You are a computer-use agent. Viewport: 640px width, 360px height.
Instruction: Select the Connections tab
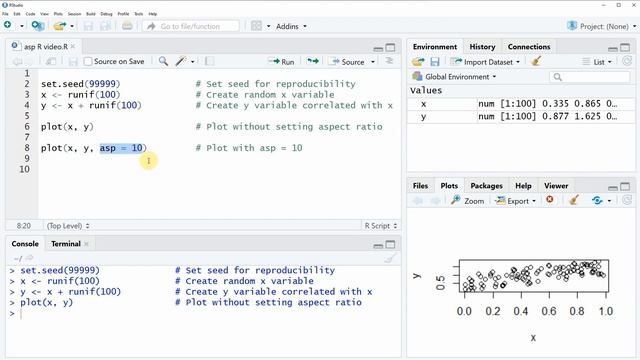click(529, 47)
